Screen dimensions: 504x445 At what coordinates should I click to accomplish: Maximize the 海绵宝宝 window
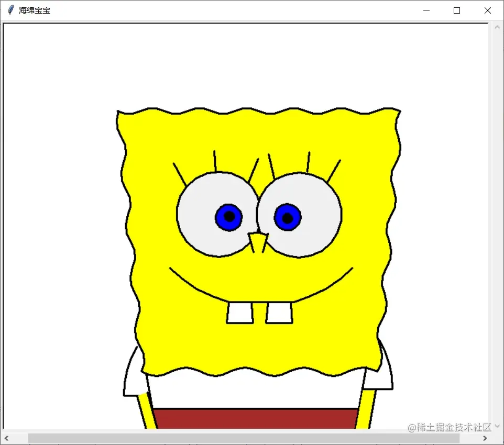tap(456, 10)
